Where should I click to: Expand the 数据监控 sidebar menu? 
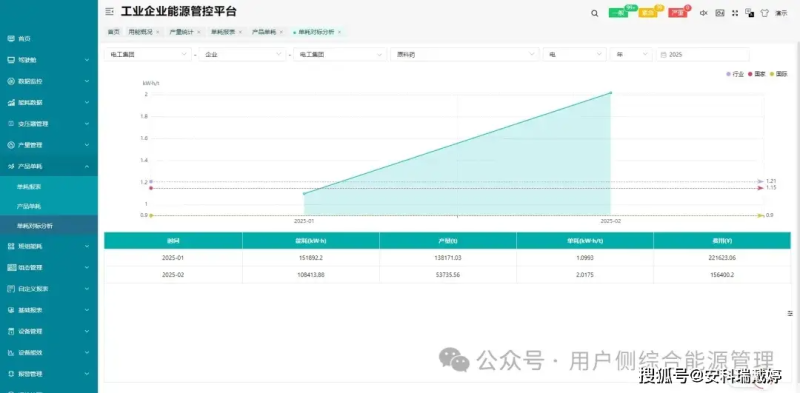(x=87, y=81)
